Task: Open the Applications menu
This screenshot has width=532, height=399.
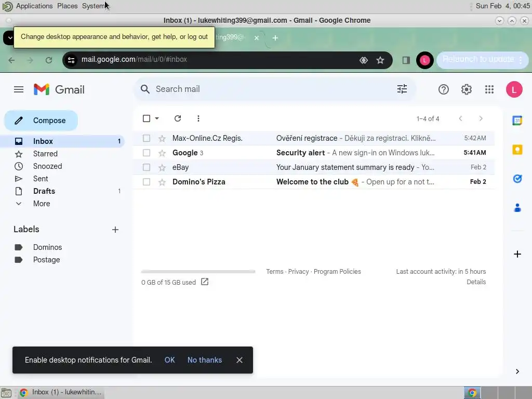Action: click(x=34, y=6)
